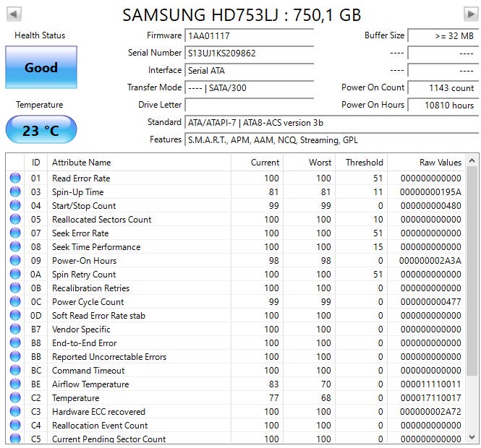This screenshot has width=481, height=448.
Task: Click the empty Drive Letter field
Action: coord(249,105)
